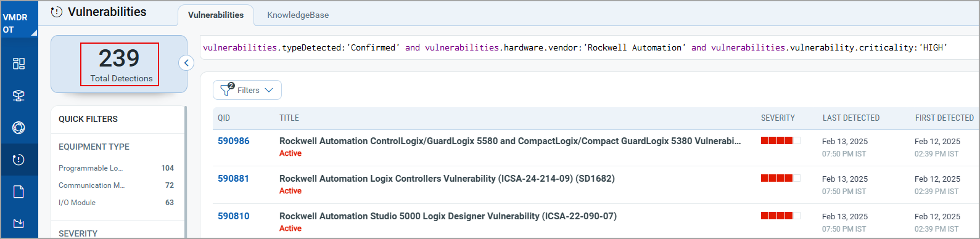The image size is (980, 239).
Task: Sort by FIRST DETECTED column header
Action: point(944,118)
